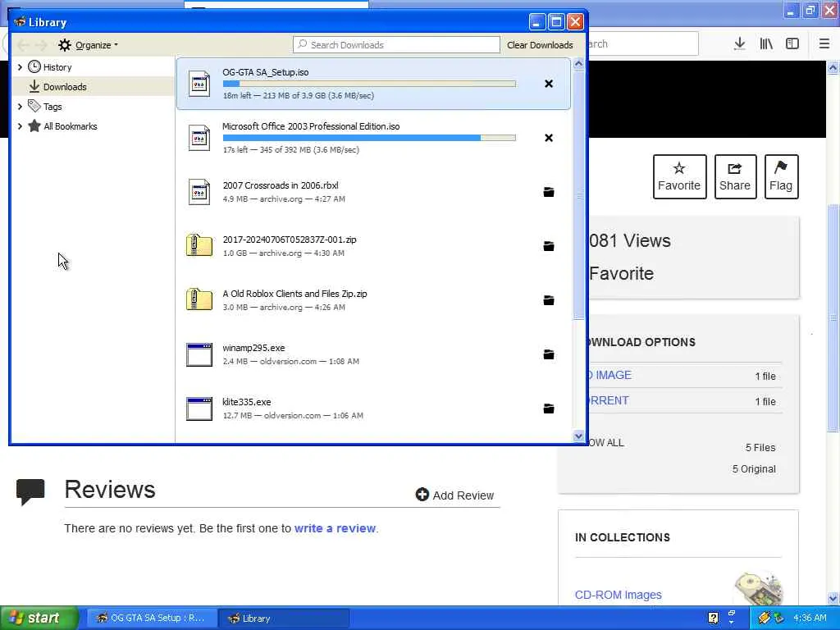The height and width of the screenshot is (630, 840).
Task: Click the Reviews speech bubble icon
Action: click(30, 491)
